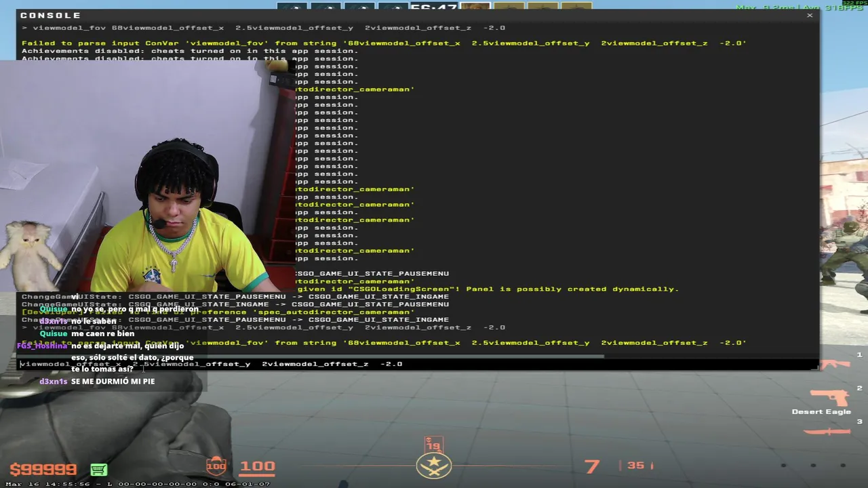Click the CONSOLE window title
This screenshot has width=868, height=488.
pyautogui.click(x=50, y=15)
